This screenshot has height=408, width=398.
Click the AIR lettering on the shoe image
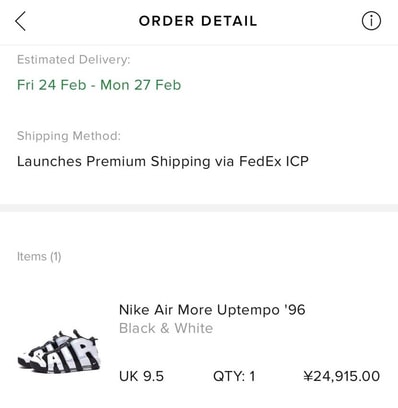point(70,353)
